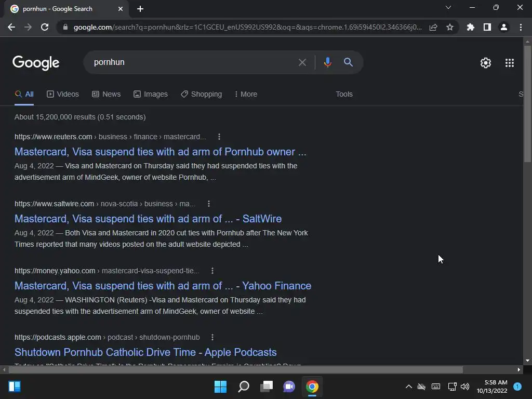The width and height of the screenshot is (532, 399).
Task: Open options for the Reuters result
Action: point(219,137)
